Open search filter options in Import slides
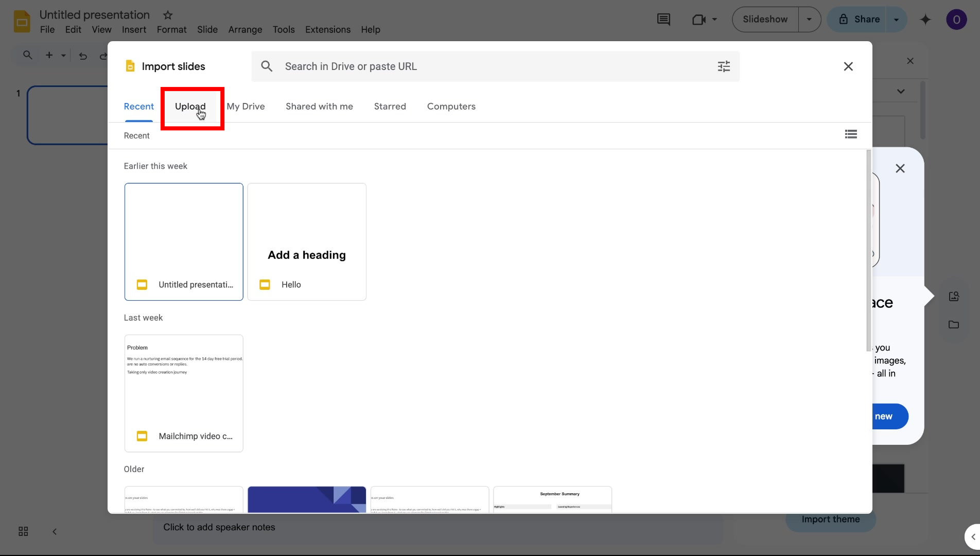Viewport: 980px width, 556px height. point(723,66)
